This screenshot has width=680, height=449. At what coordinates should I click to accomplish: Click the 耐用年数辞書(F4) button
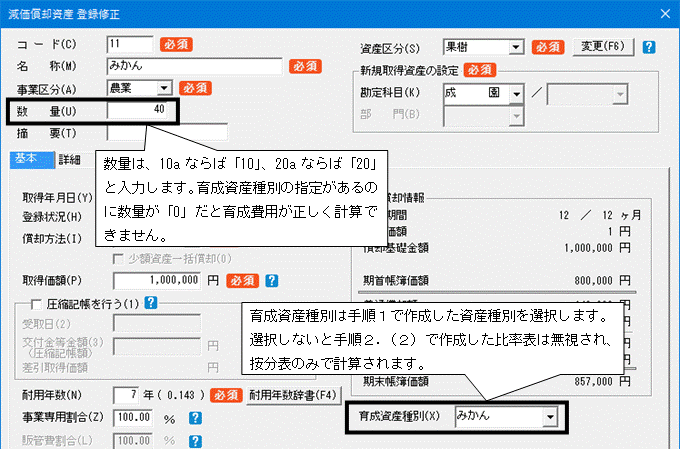pos(294,396)
